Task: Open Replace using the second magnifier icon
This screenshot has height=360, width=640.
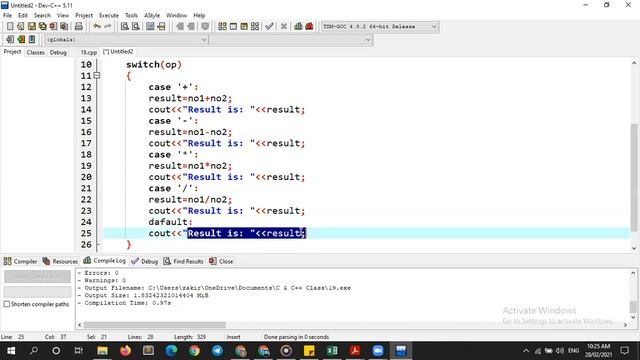Action: pyautogui.click(x=136, y=27)
